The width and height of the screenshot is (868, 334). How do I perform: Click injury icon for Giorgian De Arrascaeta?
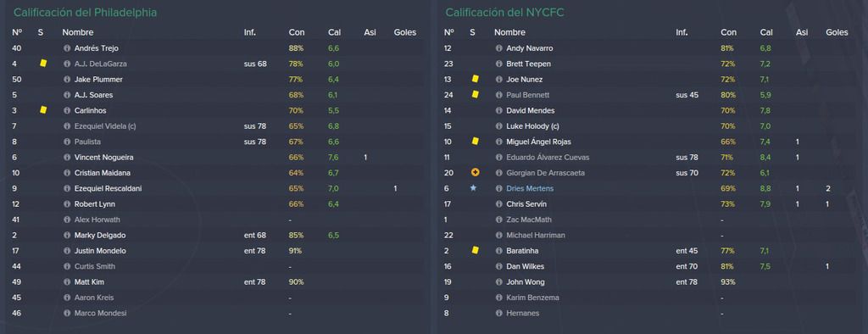pyautogui.click(x=475, y=173)
